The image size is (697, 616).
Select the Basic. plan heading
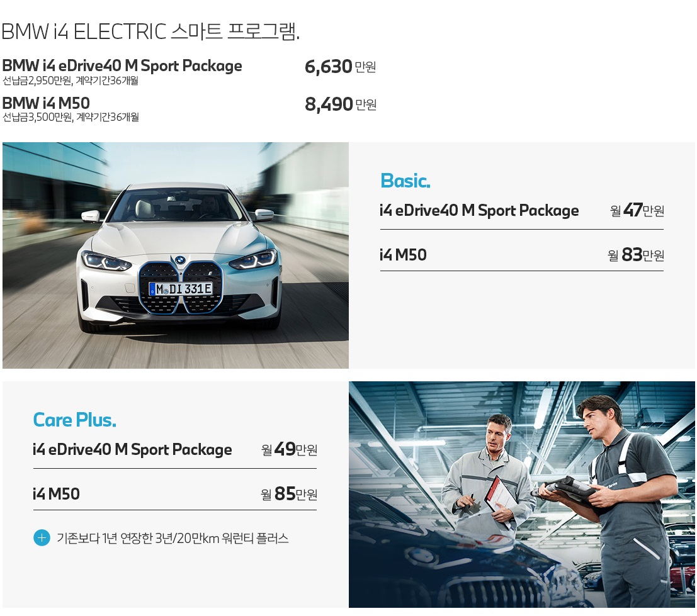coord(405,181)
